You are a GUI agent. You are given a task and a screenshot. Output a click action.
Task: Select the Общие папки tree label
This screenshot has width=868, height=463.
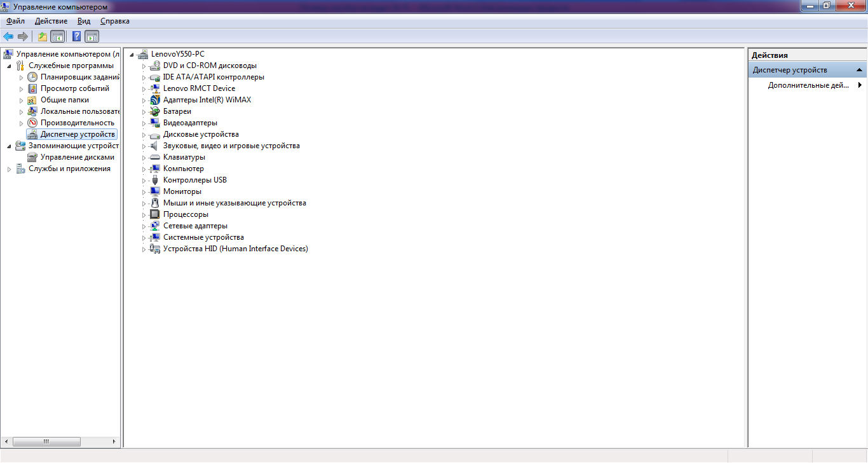pyautogui.click(x=65, y=100)
